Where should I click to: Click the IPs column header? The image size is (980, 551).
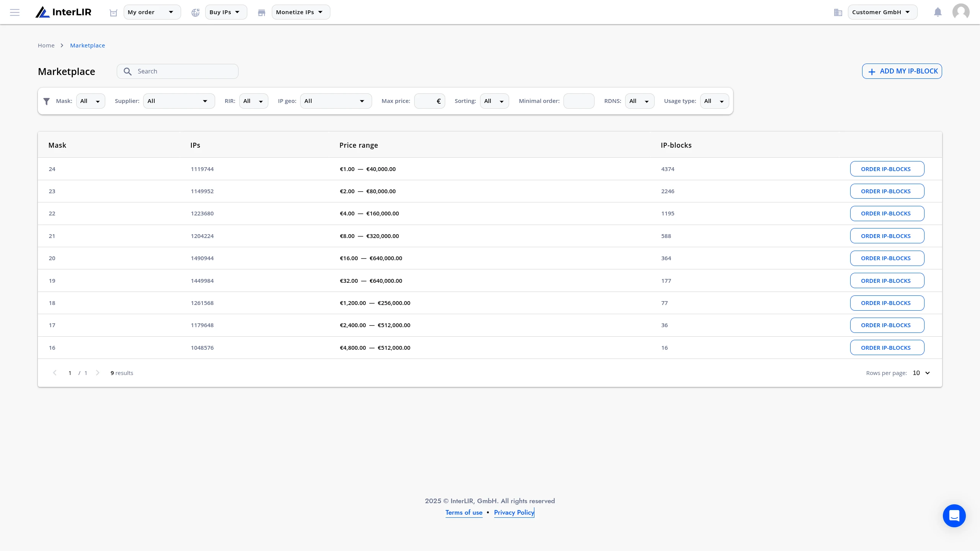[x=195, y=145]
